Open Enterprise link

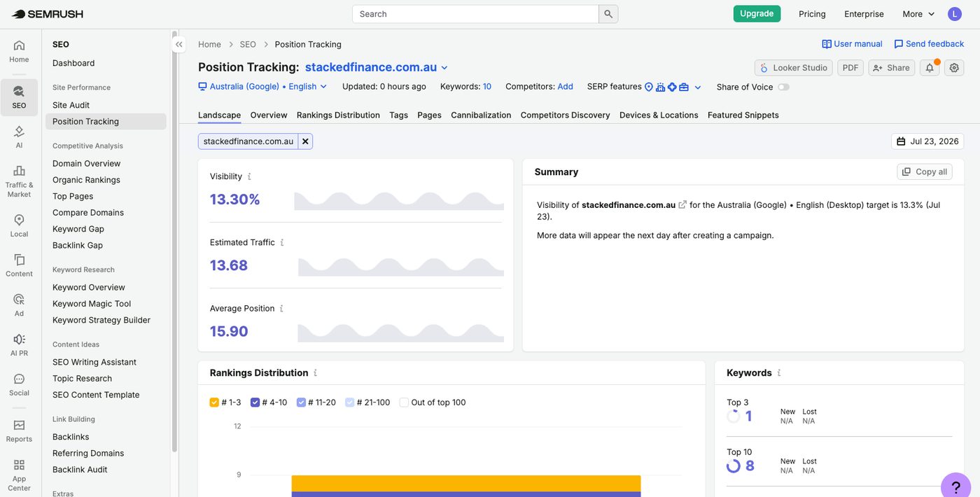point(864,14)
